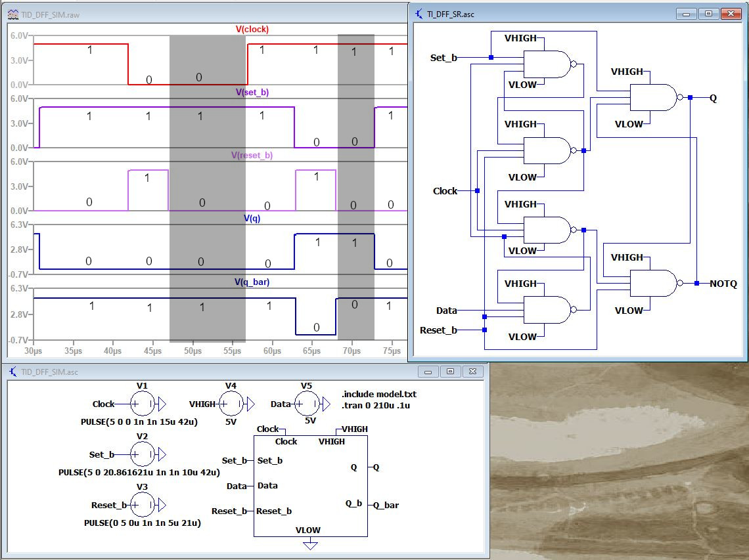Click the .include model.txt directive text
This screenshot has width=749, height=560.
pyautogui.click(x=379, y=394)
